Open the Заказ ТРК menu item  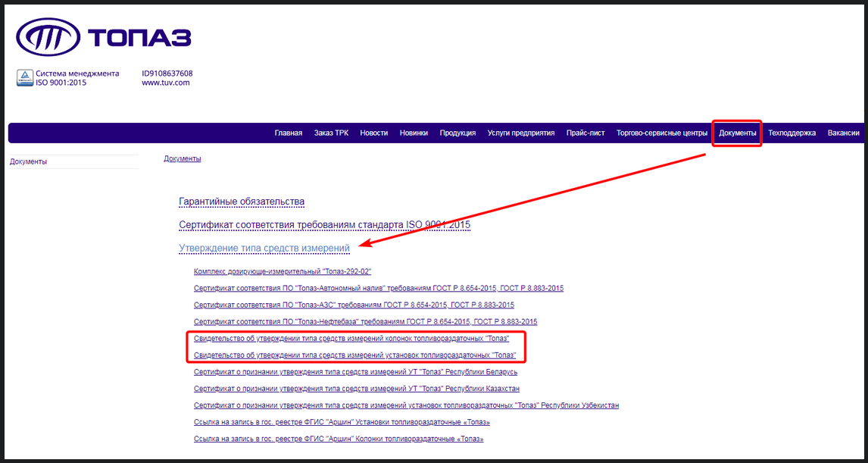pos(331,133)
